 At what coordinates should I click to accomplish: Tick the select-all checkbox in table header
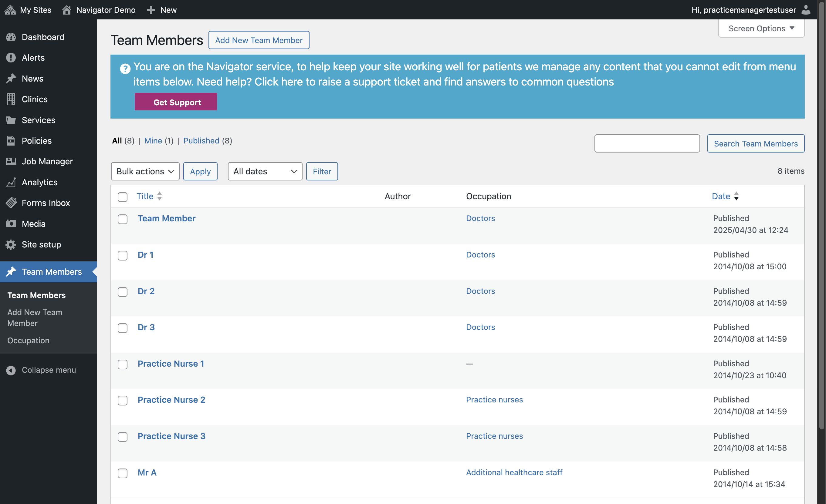tap(123, 197)
